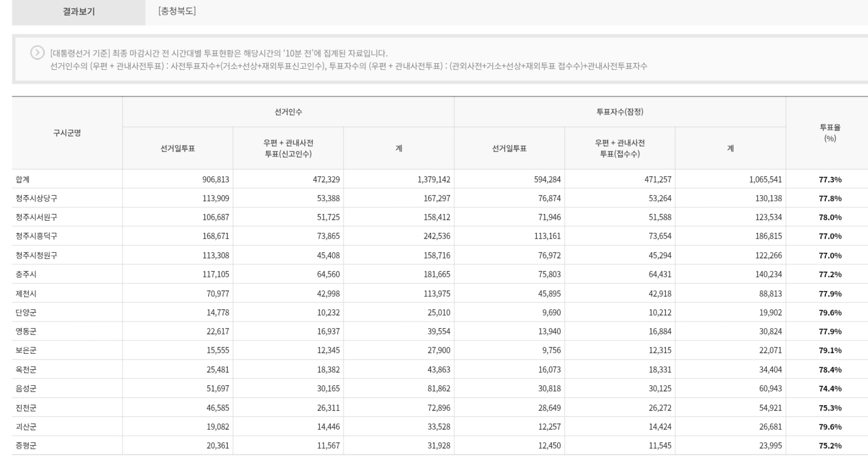Image resolution: width=868 pixels, height=464 pixels.
Task: Click the 보은군 row name
Action: 26,350
